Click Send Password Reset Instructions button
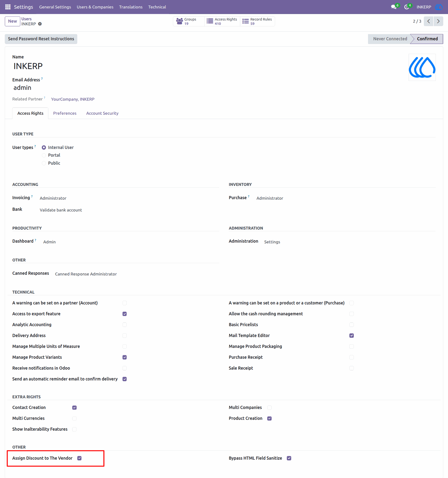 coord(41,39)
